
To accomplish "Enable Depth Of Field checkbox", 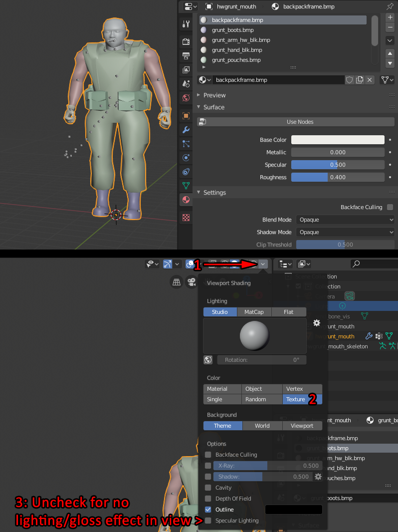I will point(208,499).
